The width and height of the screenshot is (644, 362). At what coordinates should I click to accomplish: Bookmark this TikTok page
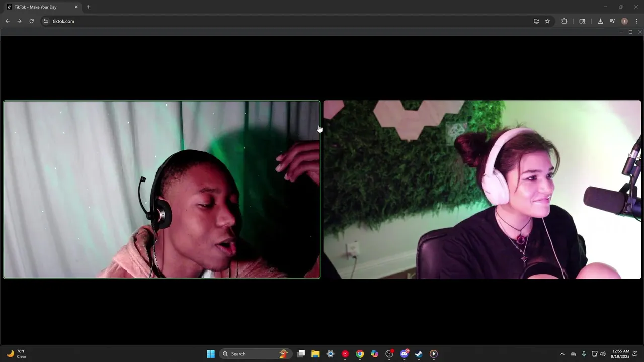547,21
